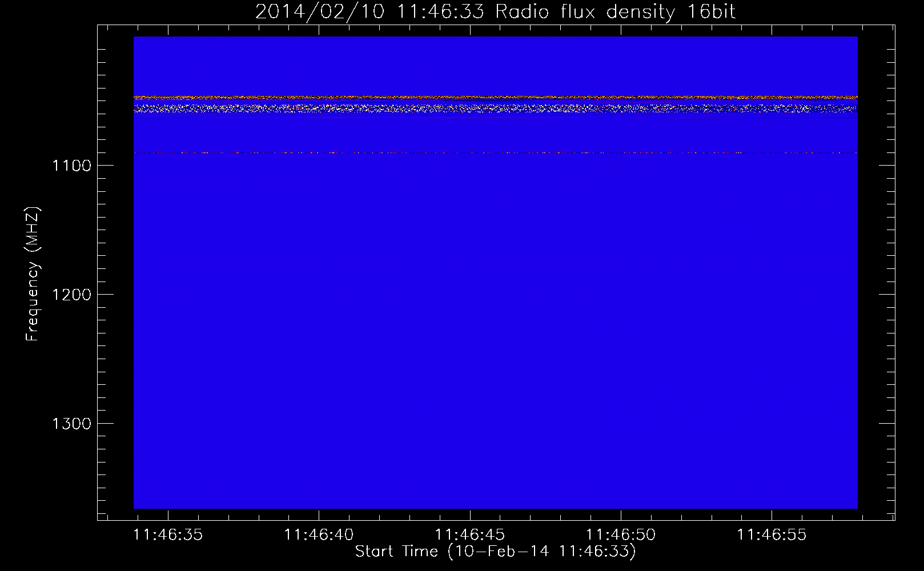Click the 11:46:45 time tick label
Screen dimensions: 924x571
coord(470,535)
